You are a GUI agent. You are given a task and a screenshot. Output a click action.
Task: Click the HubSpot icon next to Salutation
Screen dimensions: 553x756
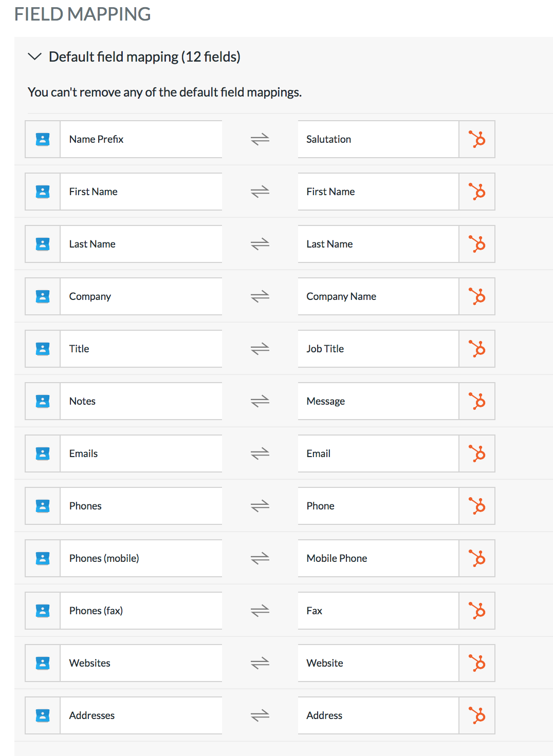pos(477,139)
